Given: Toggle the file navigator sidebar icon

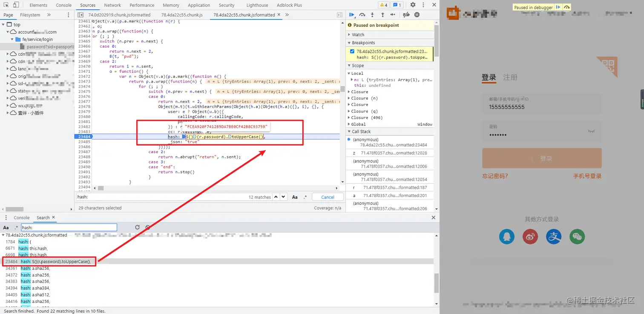Looking at the screenshot, I should (x=80, y=14).
